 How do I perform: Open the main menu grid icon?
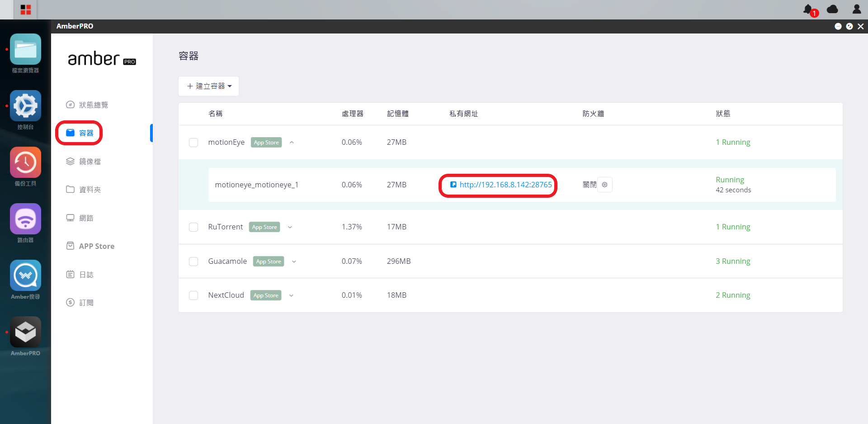(x=26, y=10)
